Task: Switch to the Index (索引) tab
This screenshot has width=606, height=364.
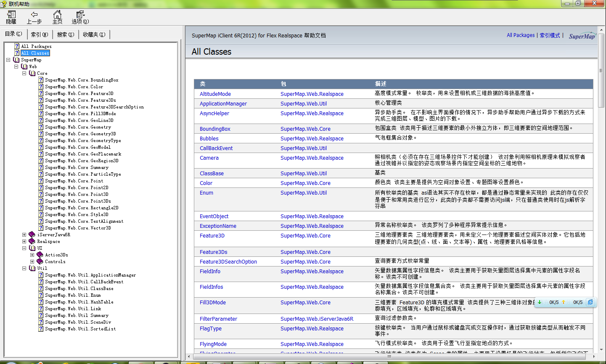Action: 39,34
